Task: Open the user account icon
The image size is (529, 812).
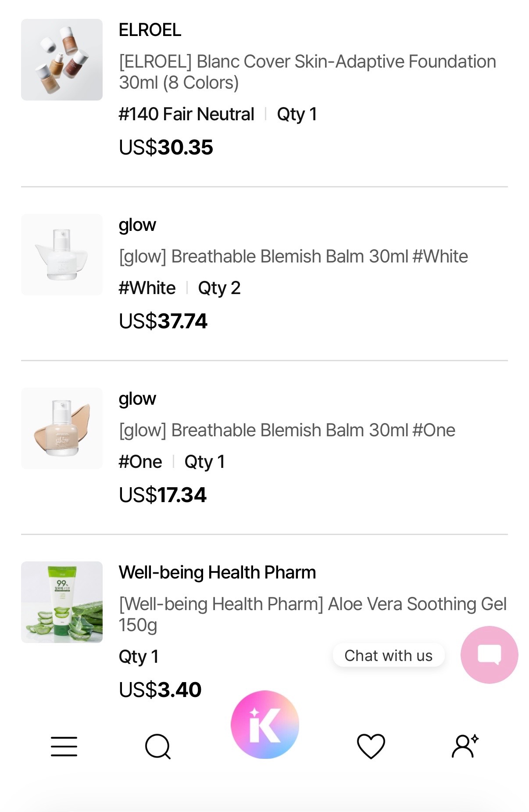Action: [x=465, y=746]
